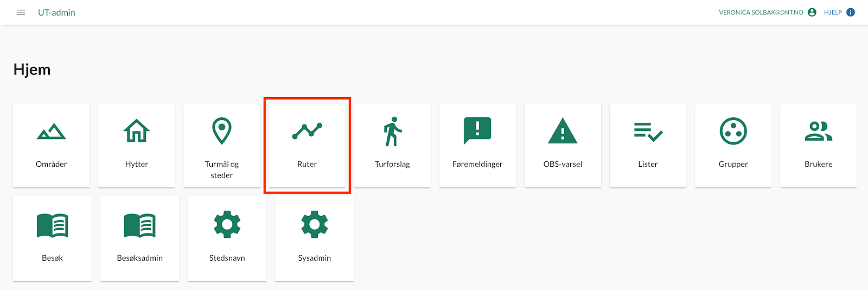The height and width of the screenshot is (290, 868).
Task: Open the Turforslag hiker icon
Action: 393,131
